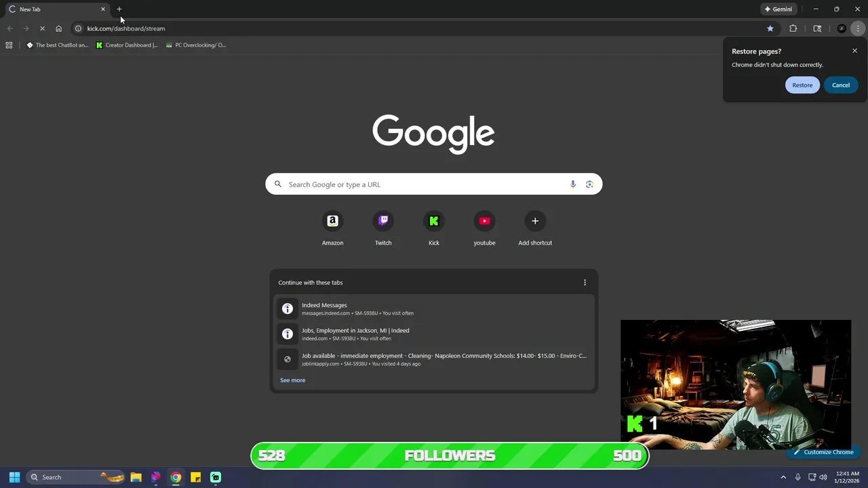
Task: Open Continue with these tabs options menu
Action: click(585, 283)
